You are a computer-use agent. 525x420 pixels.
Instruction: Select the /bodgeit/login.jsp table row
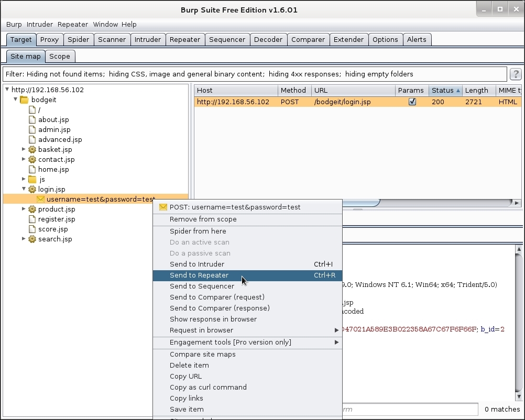357,102
